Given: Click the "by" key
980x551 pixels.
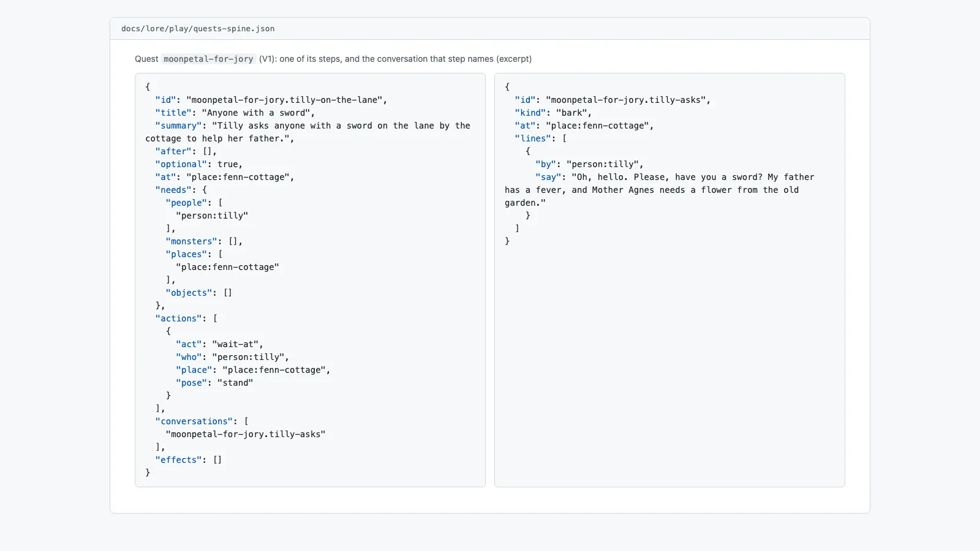Looking at the screenshot, I should [546, 164].
